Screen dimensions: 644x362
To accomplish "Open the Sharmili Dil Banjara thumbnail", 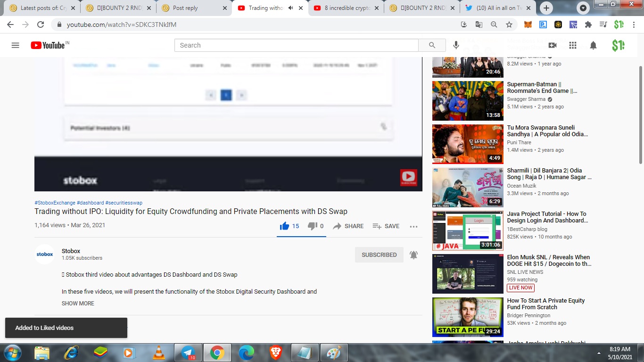I will click(468, 188).
